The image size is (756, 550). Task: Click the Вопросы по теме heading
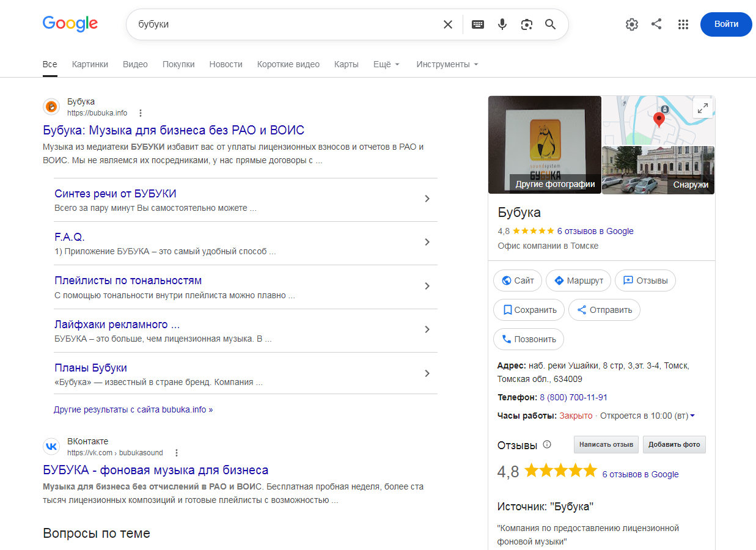pos(97,533)
